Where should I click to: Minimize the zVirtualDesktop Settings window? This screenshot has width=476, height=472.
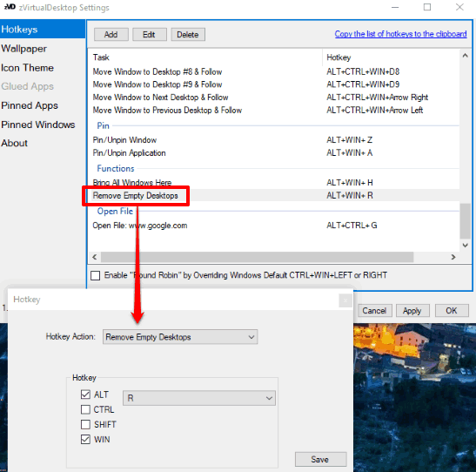coord(395,7)
